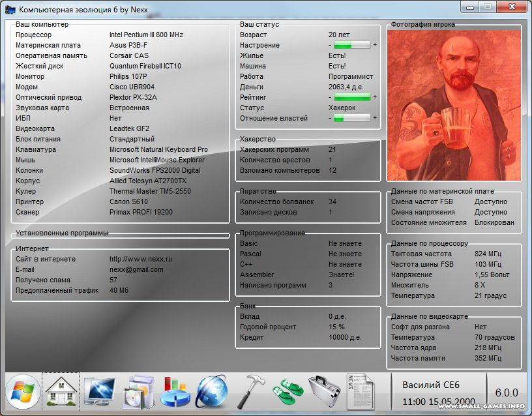Click the green flip-flops icon
This screenshot has width=532, height=416.
point(288,392)
